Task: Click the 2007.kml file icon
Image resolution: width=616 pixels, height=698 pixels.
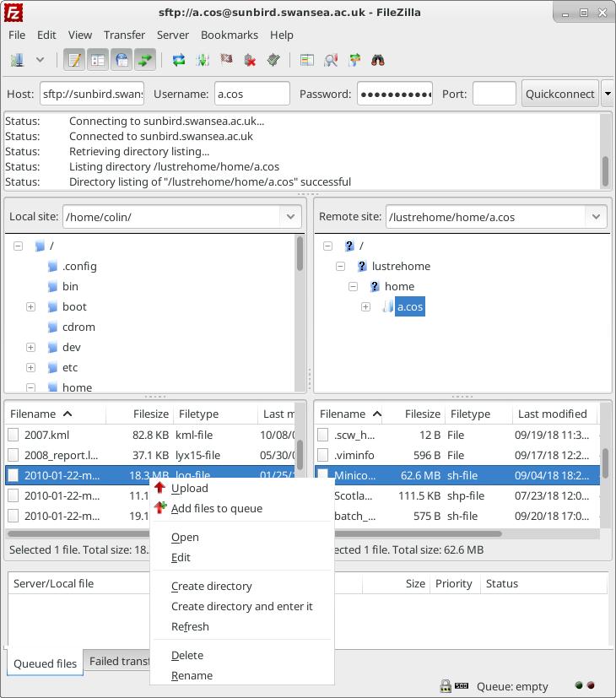Action: tap(14, 435)
